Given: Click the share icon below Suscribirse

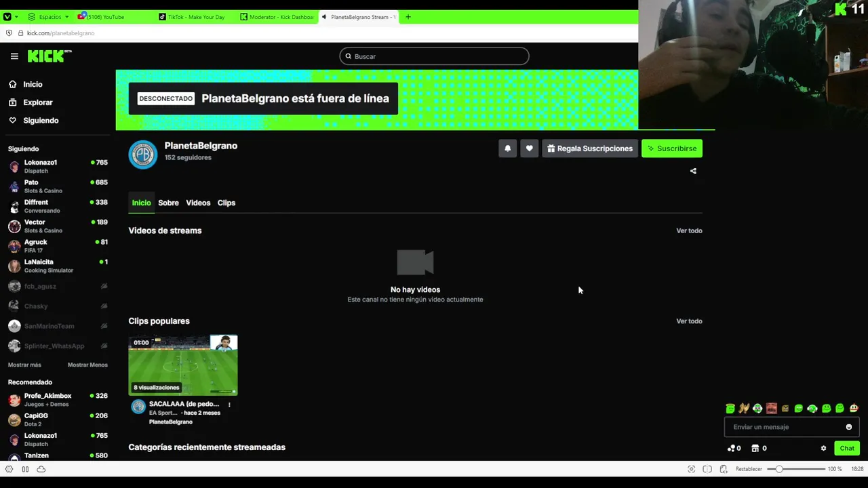Looking at the screenshot, I should tap(693, 171).
